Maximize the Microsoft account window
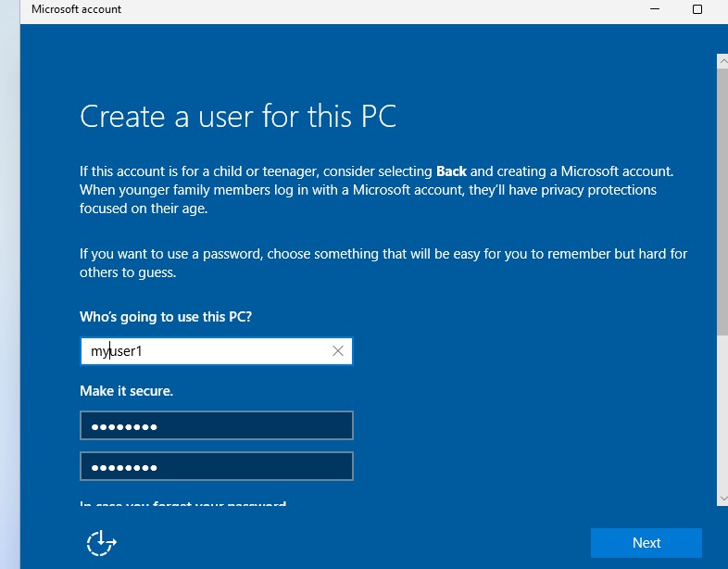728x569 pixels. (697, 9)
